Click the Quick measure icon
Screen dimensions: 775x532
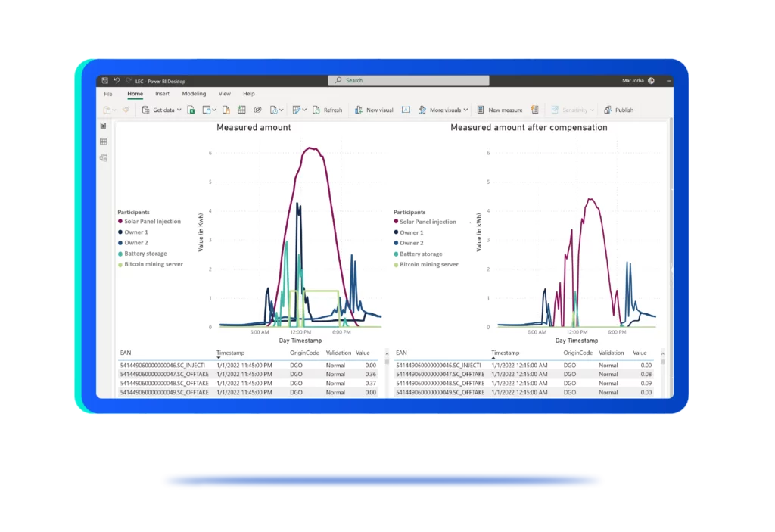pyautogui.click(x=535, y=110)
